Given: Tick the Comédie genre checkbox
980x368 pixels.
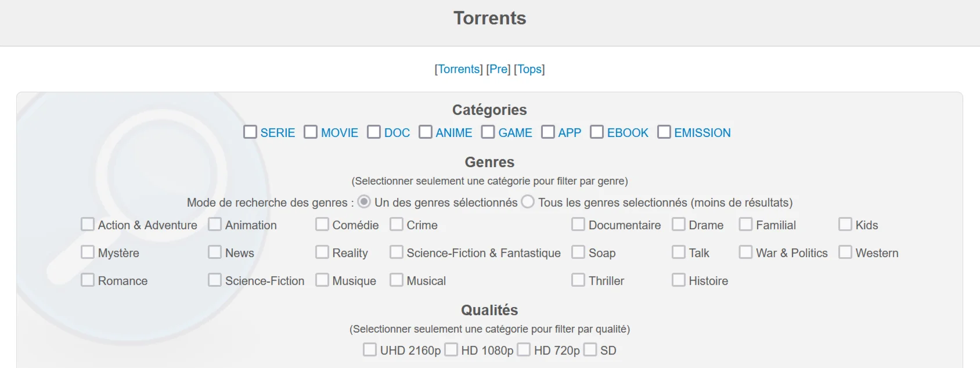Looking at the screenshot, I should click(322, 225).
